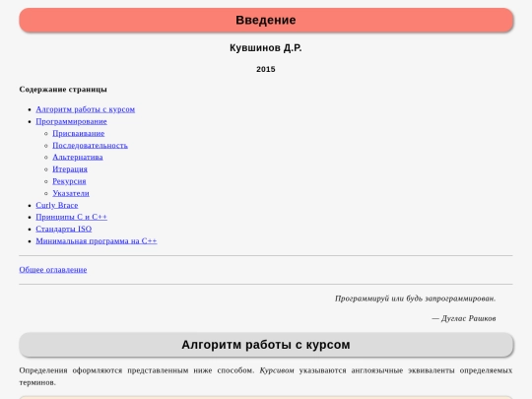Jump to "Стандарты ISO" section
Screen dimensions: 532x399
pos(63,229)
